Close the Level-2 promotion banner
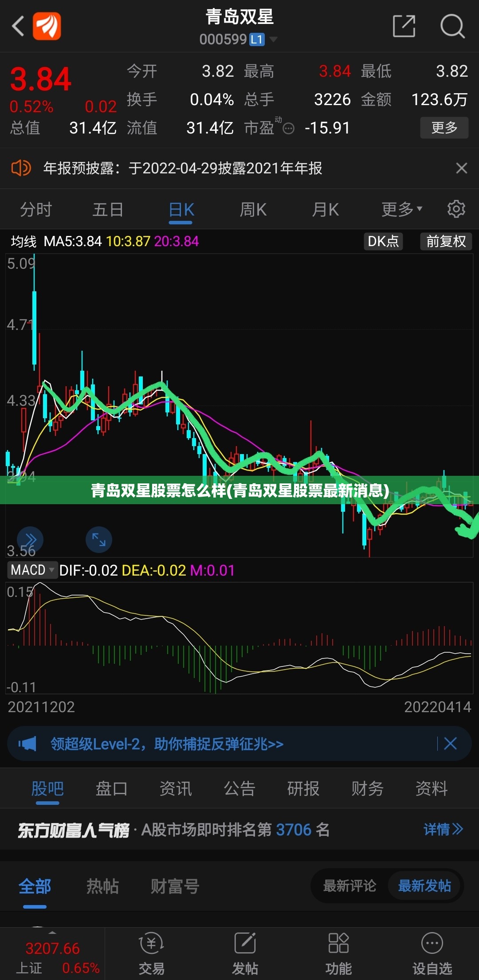The height and width of the screenshot is (980, 479). click(450, 744)
